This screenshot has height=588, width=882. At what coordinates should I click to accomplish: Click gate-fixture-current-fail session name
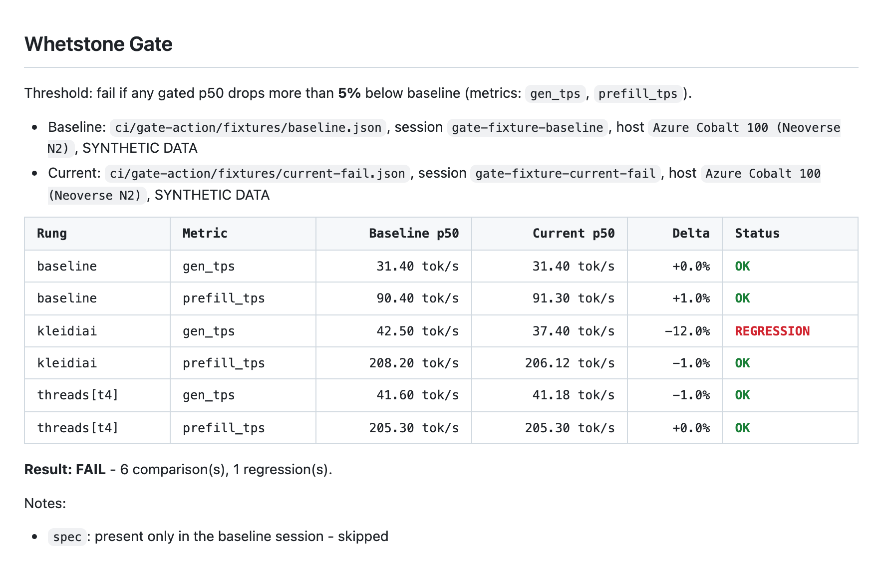coord(566,173)
